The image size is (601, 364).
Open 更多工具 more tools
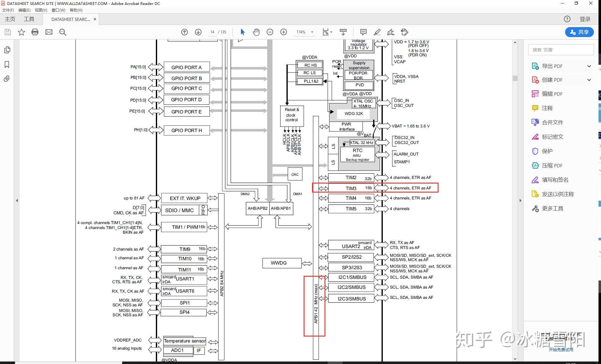coord(552,208)
